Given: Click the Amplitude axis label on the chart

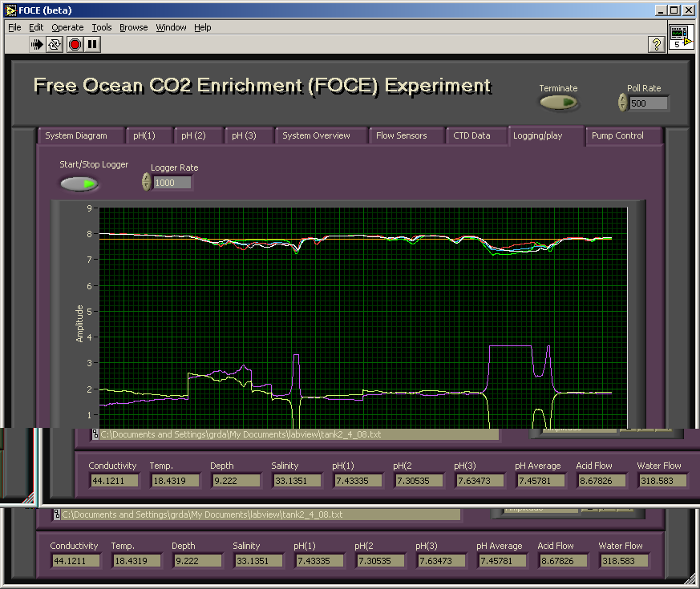Looking at the screenshot, I should pyautogui.click(x=79, y=324).
